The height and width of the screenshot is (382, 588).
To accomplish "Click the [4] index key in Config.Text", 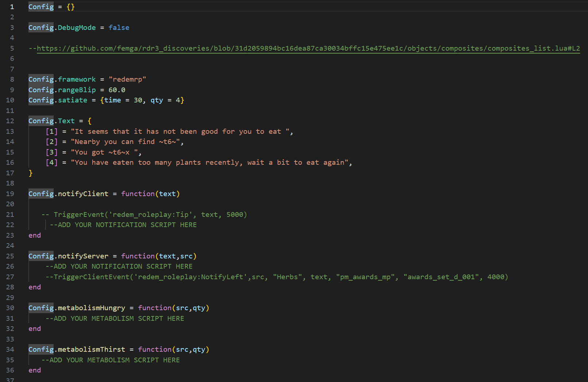I will 52,163.
